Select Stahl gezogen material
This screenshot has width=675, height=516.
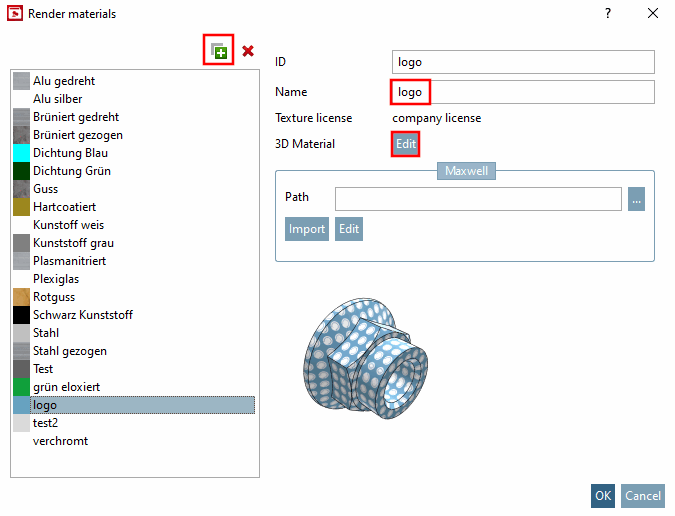tap(134, 351)
